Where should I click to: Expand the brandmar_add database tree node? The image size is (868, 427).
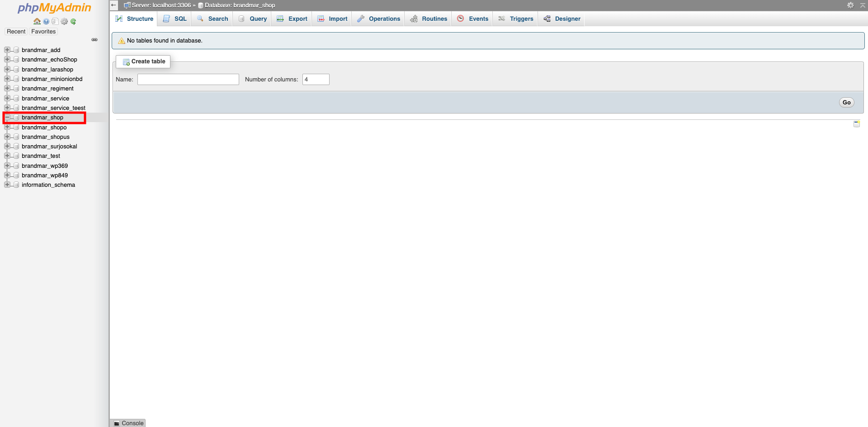(7, 50)
